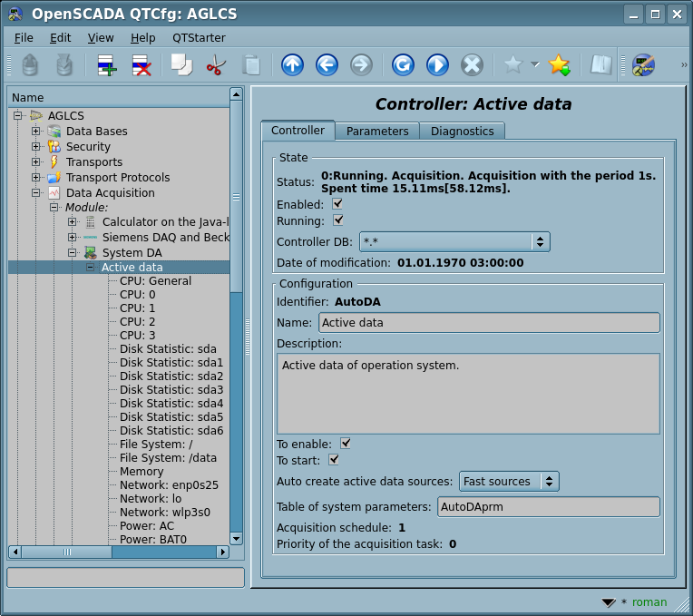Open the QTStarter menu

199,38
